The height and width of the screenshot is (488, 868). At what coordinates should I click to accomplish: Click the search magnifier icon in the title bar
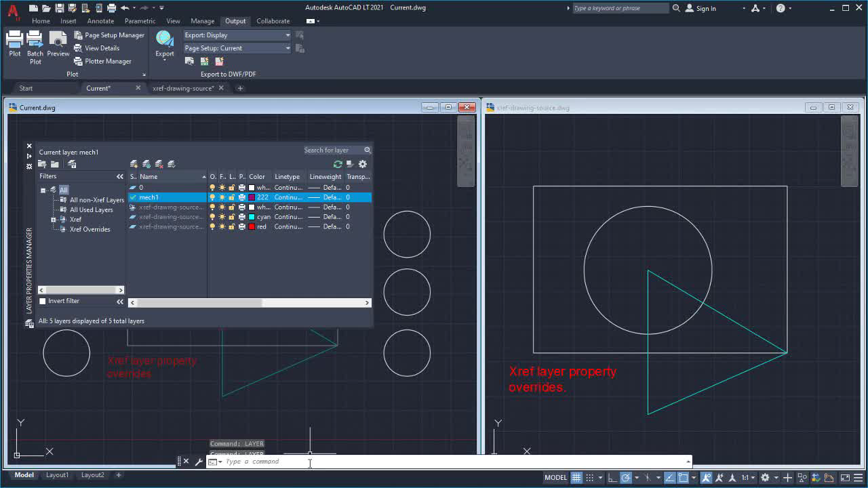675,8
